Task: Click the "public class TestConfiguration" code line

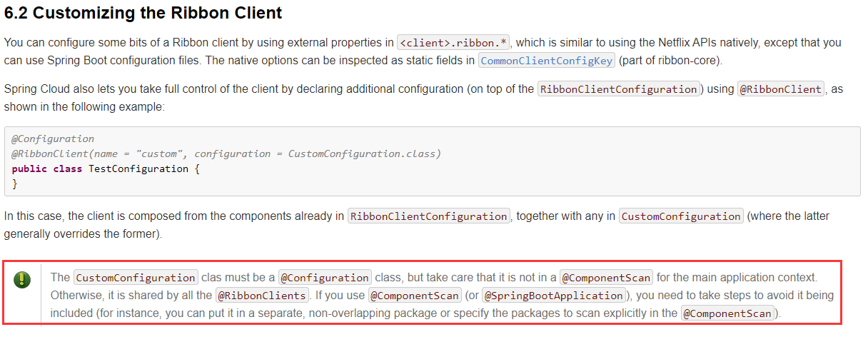Action: 106,168
